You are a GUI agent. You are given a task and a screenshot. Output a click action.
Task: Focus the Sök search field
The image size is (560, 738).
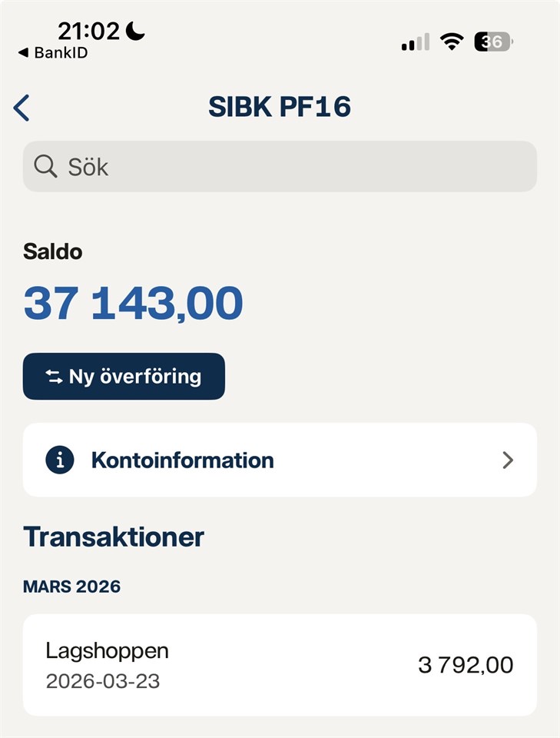pos(292,166)
